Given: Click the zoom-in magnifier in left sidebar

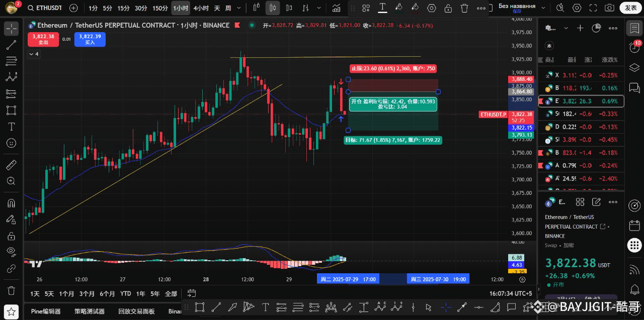Looking at the screenshot, I should click(x=11, y=181).
